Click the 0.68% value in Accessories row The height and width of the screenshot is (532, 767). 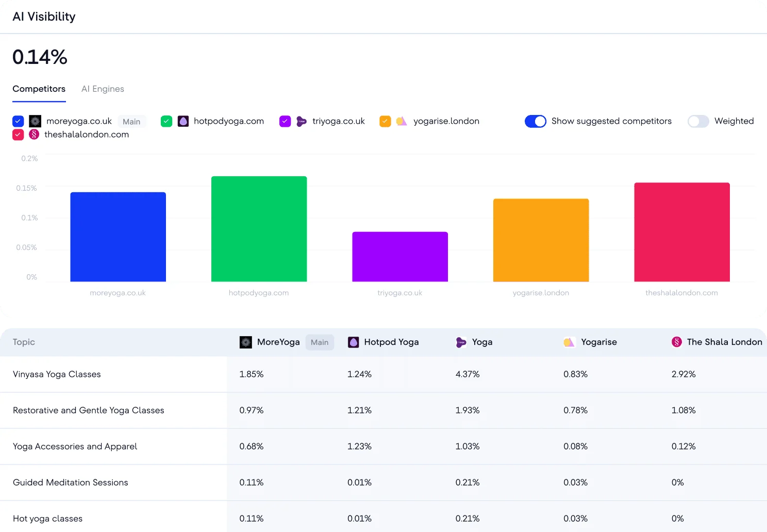(252, 446)
